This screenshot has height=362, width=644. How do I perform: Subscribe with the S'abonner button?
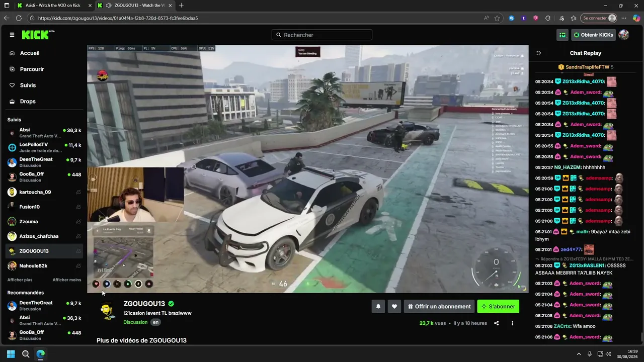[498, 306]
